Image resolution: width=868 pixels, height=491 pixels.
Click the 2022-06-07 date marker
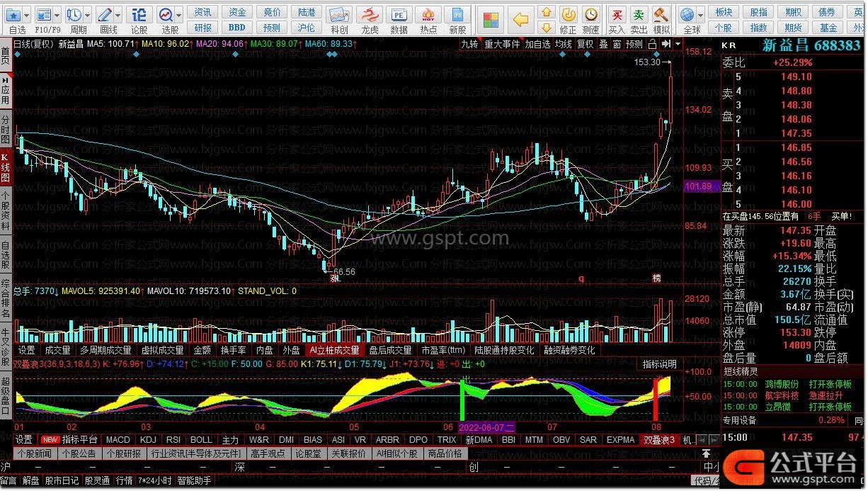(x=488, y=427)
